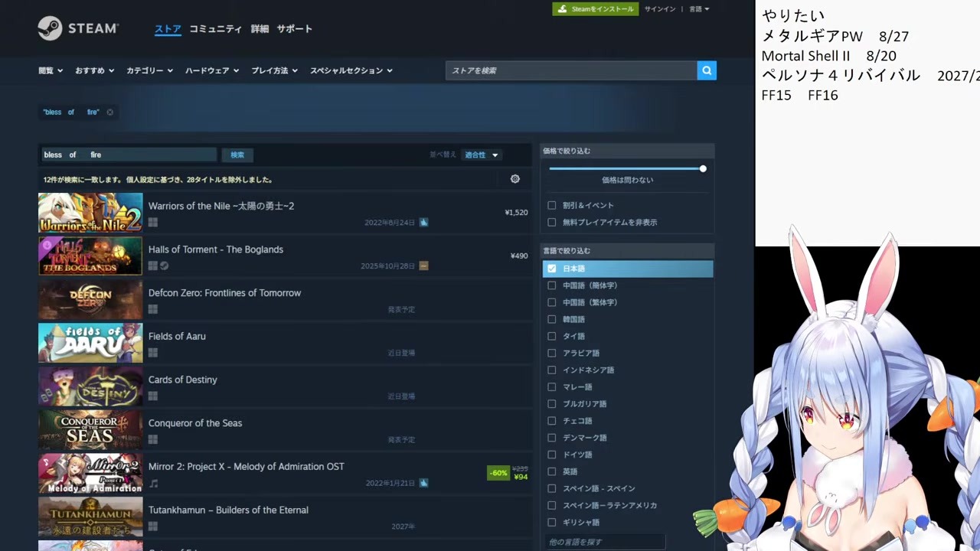Open ストア tab in header

point(168,29)
